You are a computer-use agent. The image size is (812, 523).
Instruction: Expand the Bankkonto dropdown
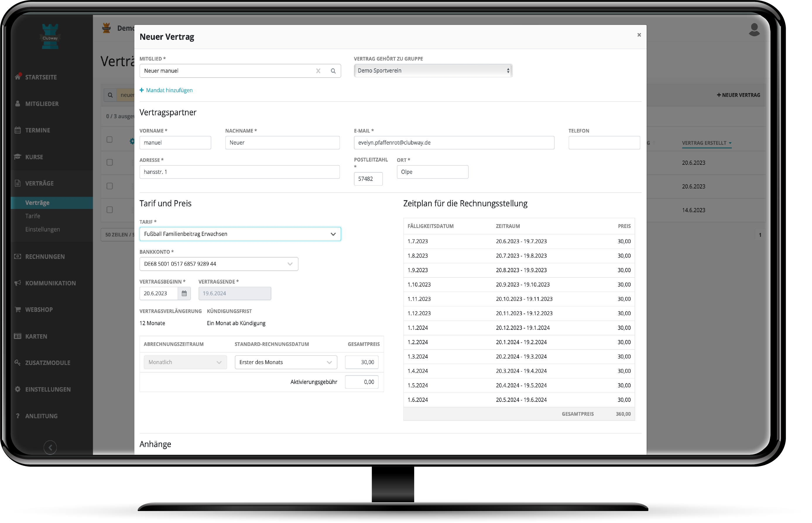(218, 264)
